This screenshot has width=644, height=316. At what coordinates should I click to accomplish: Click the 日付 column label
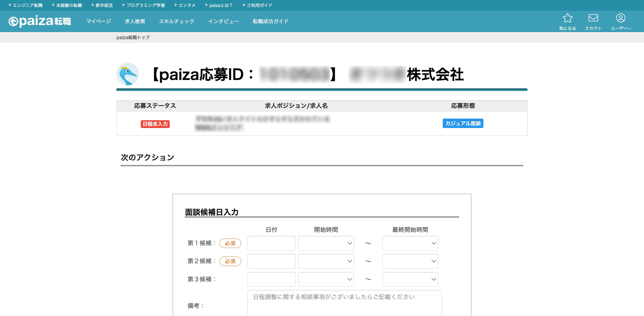point(271,230)
